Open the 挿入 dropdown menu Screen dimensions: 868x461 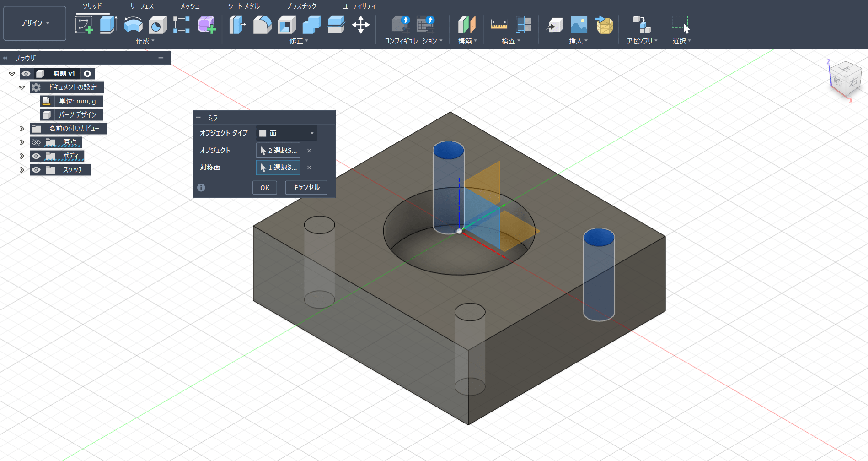[578, 41]
